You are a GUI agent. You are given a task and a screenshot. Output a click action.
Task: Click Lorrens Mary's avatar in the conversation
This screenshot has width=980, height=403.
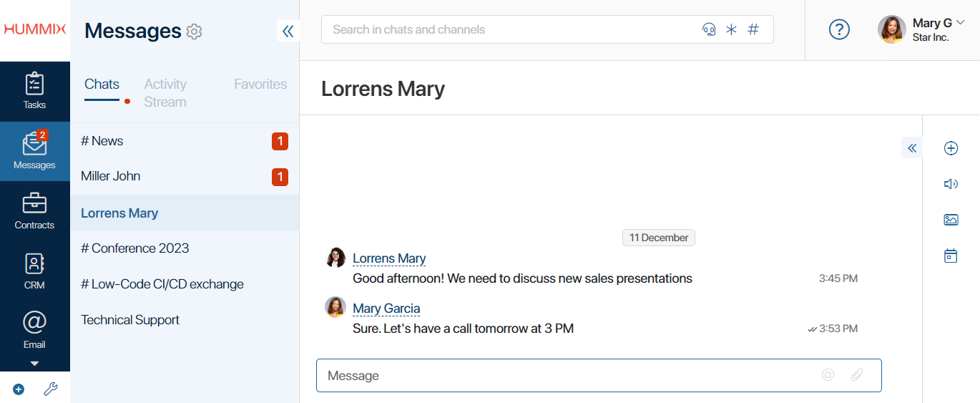click(x=335, y=258)
